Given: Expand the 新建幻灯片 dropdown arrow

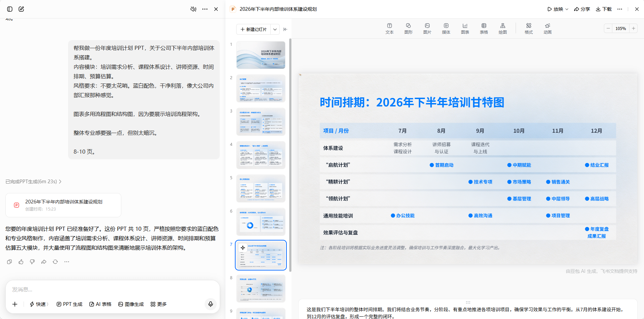Looking at the screenshot, I should coord(275,29).
